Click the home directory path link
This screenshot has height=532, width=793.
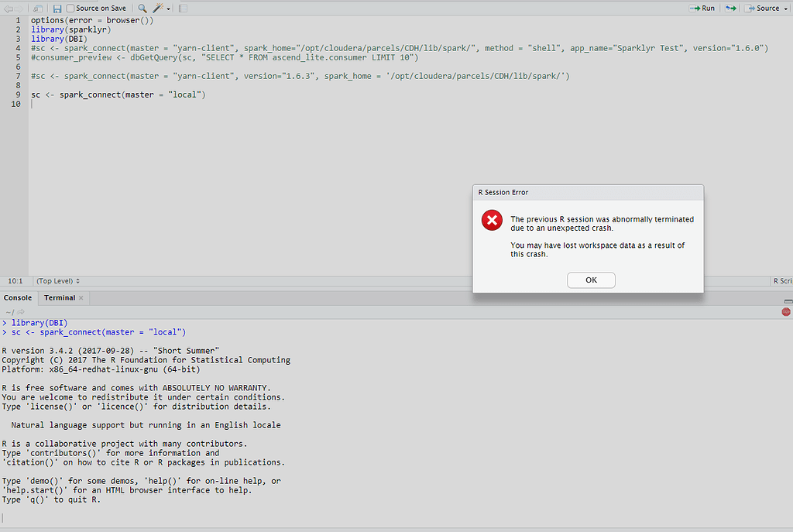pos(9,311)
